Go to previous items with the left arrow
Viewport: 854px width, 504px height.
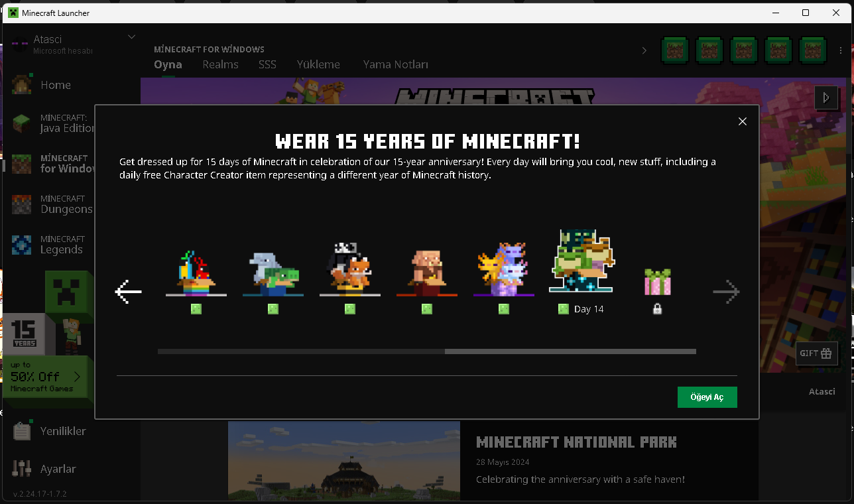click(x=128, y=292)
